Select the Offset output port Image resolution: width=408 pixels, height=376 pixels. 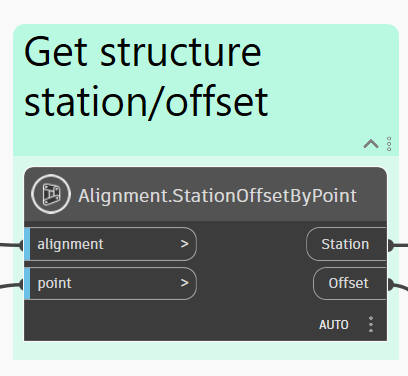[350, 283]
